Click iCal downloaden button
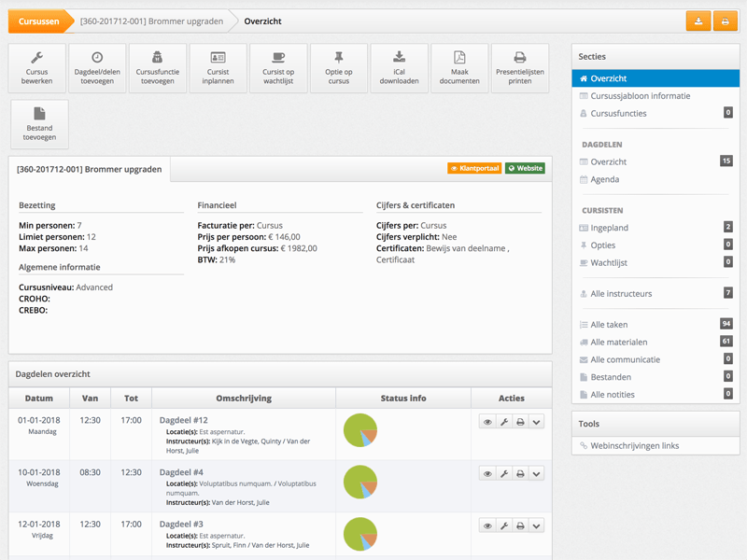The image size is (747, 560). pyautogui.click(x=400, y=68)
